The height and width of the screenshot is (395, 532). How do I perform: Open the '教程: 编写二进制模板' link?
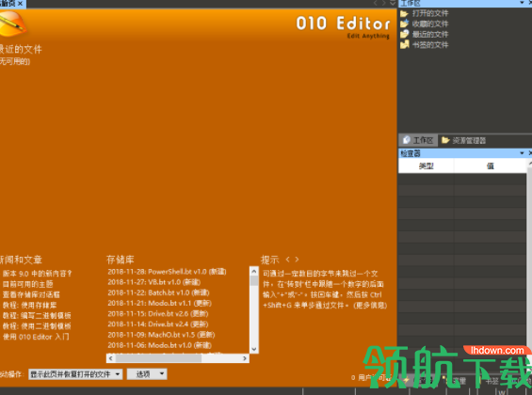(37, 315)
